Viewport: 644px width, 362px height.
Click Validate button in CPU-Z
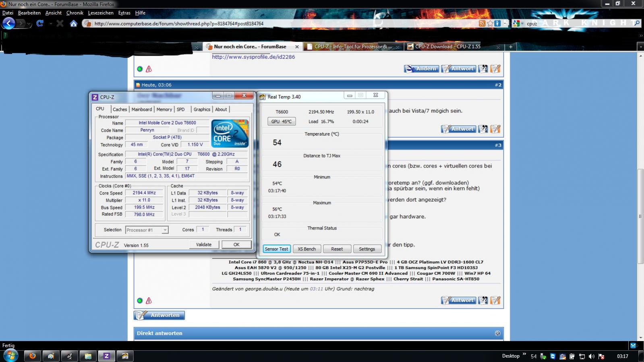point(204,244)
